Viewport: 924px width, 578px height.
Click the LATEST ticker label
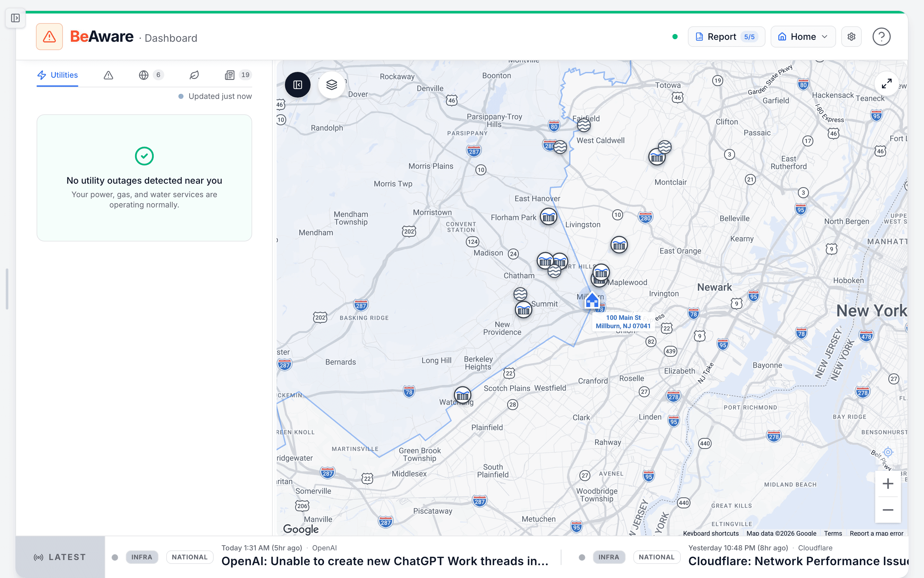pyautogui.click(x=60, y=557)
